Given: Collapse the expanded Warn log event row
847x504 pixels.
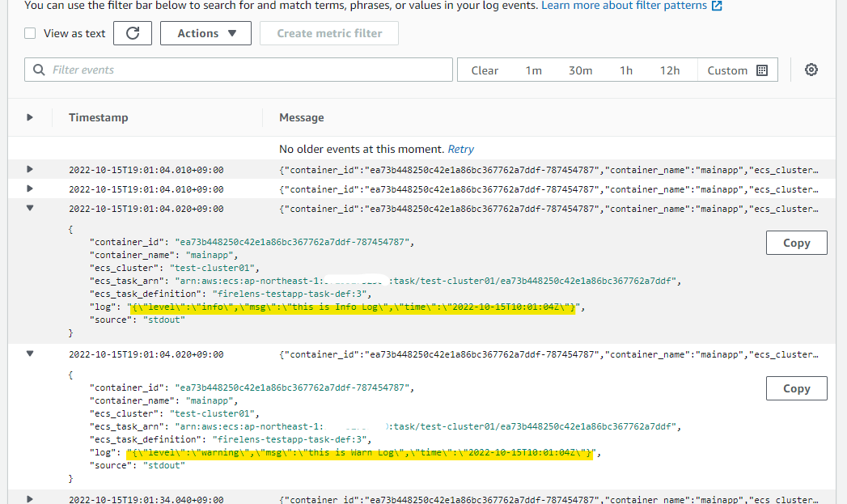Looking at the screenshot, I should point(30,354).
